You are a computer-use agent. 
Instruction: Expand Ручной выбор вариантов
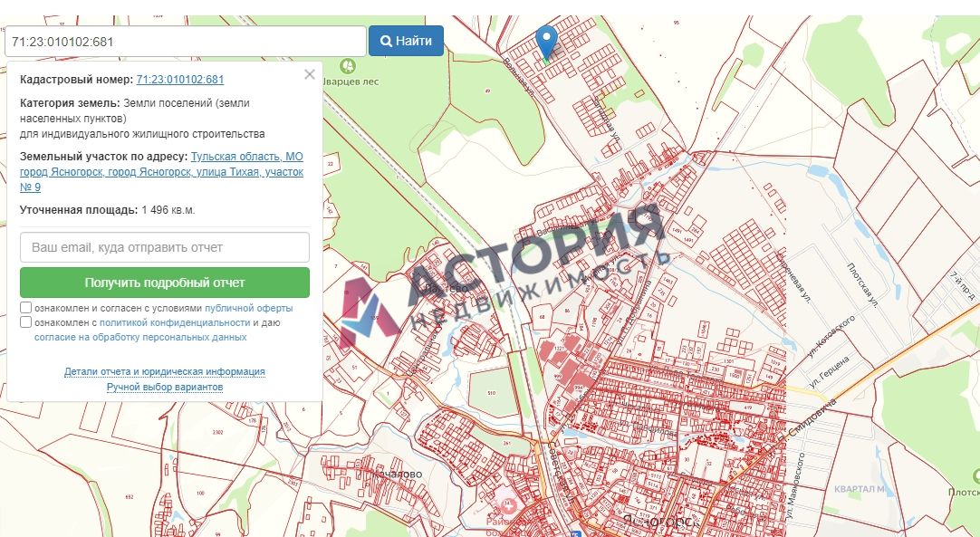[164, 387]
